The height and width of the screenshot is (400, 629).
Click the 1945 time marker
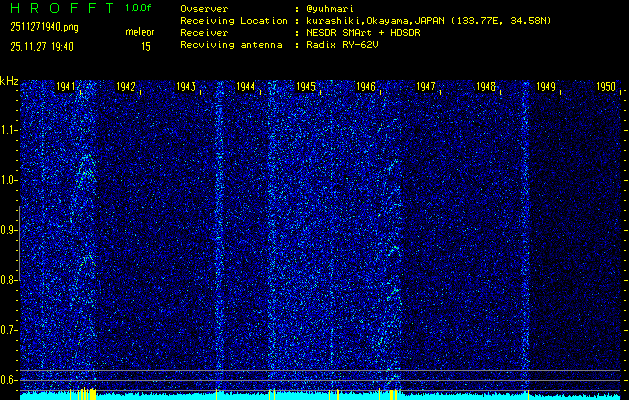306,87
